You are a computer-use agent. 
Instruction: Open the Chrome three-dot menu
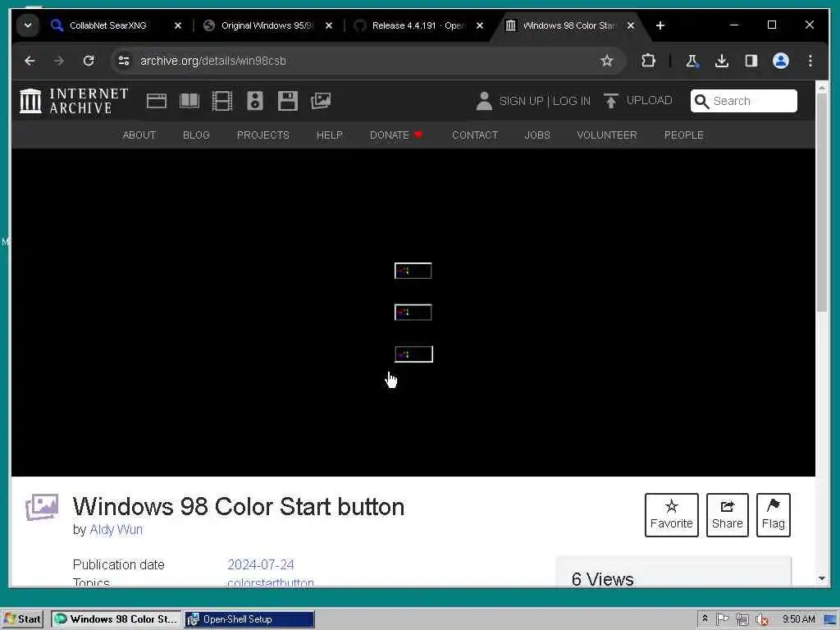tap(810, 61)
